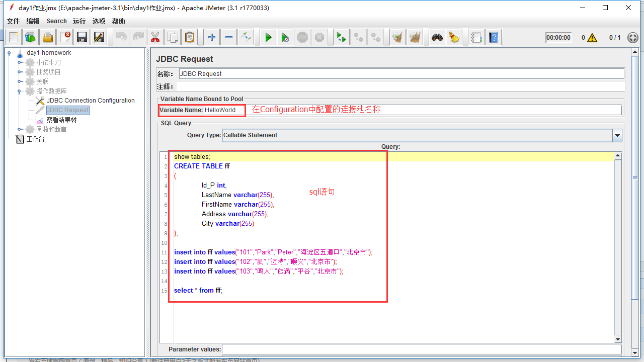Expand the 函数和断言 tree node
644x362 pixels.
coord(21,129)
